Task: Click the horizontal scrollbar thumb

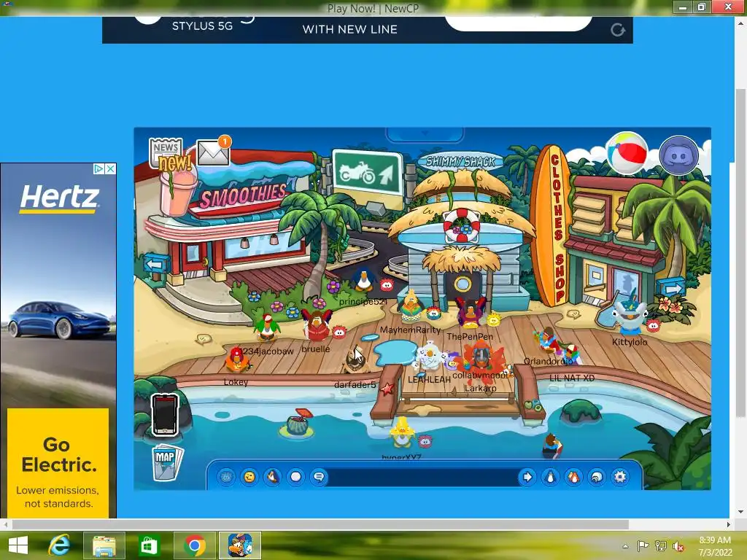Action: (x=320, y=524)
